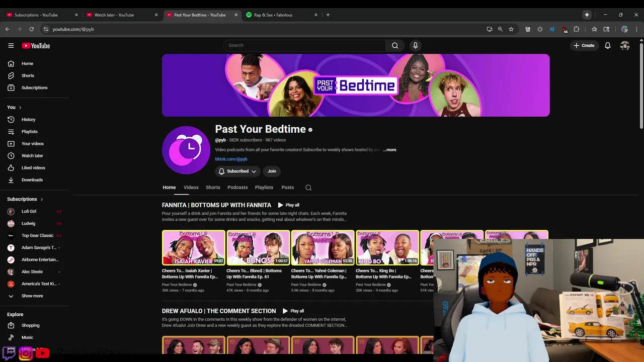Expand the You section chevron

20,108
